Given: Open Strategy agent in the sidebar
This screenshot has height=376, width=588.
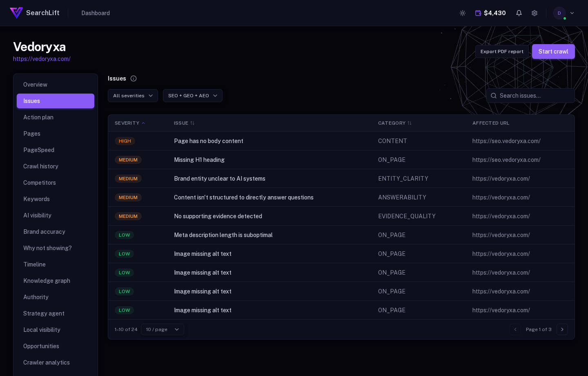Looking at the screenshot, I should (x=56, y=313).
